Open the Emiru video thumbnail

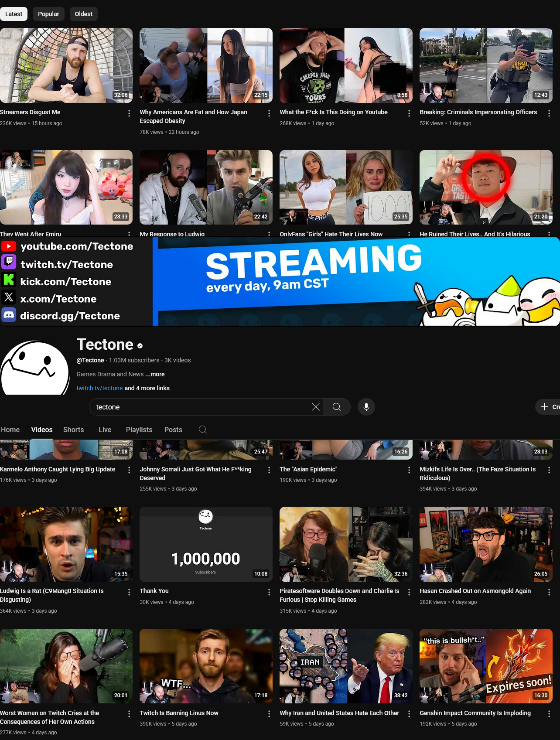click(66, 187)
